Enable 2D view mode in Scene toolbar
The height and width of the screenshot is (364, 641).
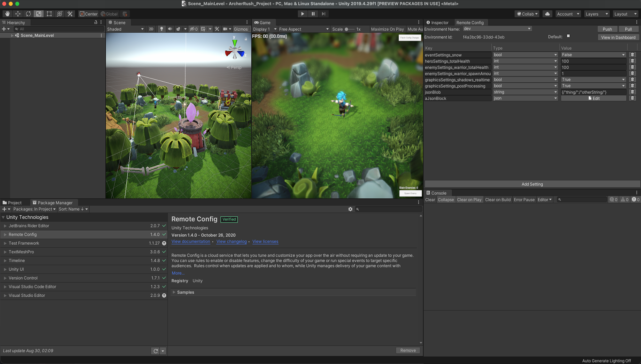click(x=151, y=29)
